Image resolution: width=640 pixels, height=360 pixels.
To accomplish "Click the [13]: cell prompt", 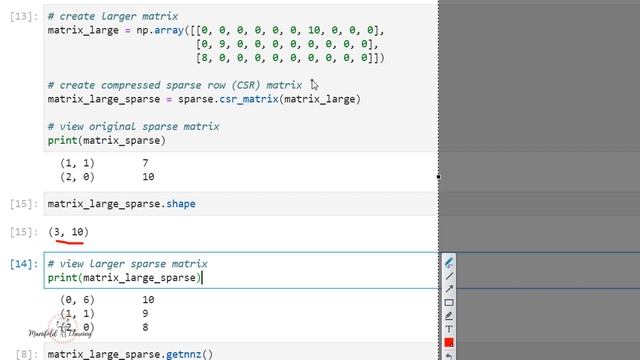I will click(x=24, y=16).
